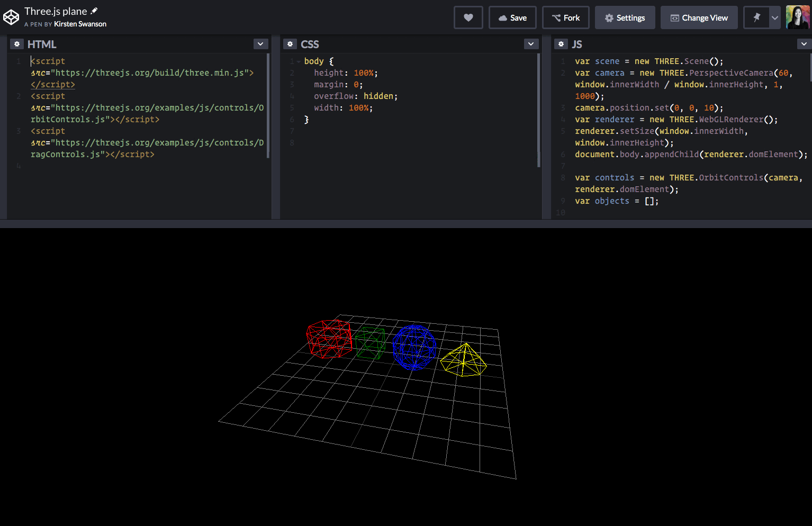
Task: Expand dropdown next to pin button
Action: click(775, 17)
